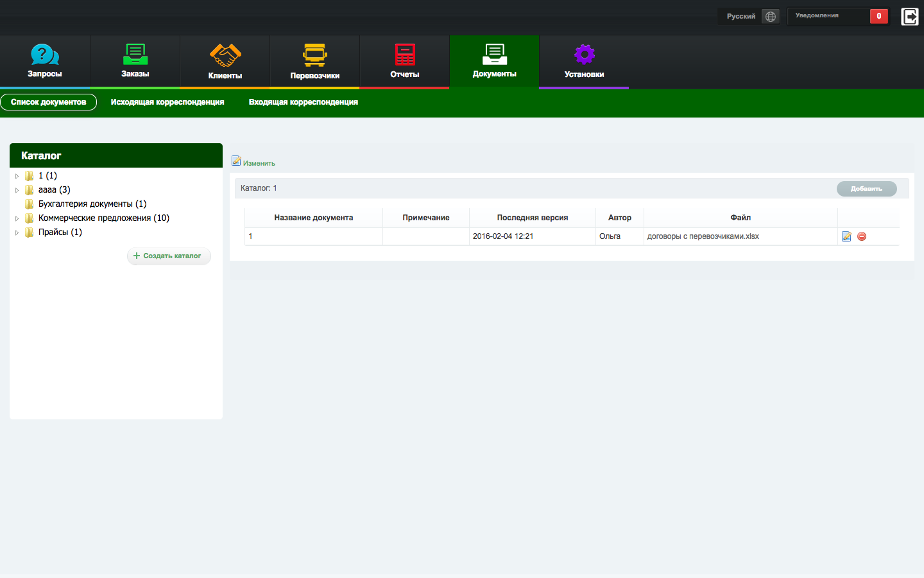The image size is (924, 578).
Task: Click the Изменить link
Action: (x=259, y=163)
